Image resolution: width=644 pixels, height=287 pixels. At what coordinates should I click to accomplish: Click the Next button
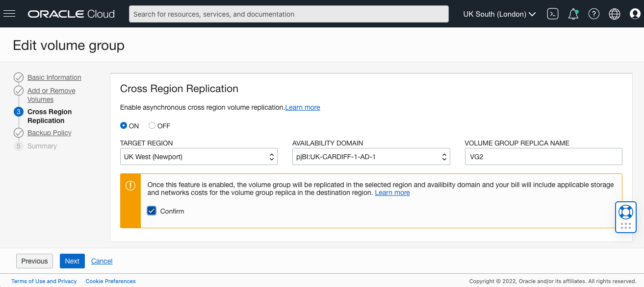[x=72, y=261]
